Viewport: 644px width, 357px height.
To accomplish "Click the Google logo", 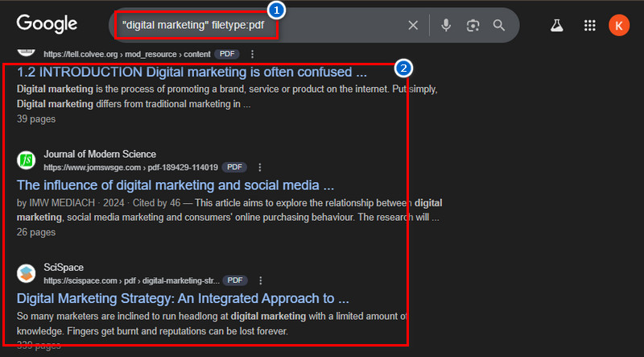I will 47,24.
